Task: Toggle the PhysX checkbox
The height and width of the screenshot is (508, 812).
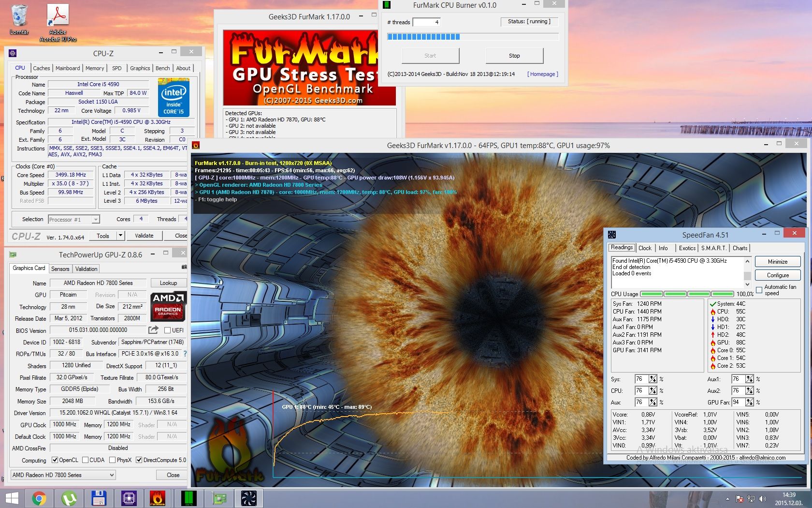Action: click(x=112, y=460)
